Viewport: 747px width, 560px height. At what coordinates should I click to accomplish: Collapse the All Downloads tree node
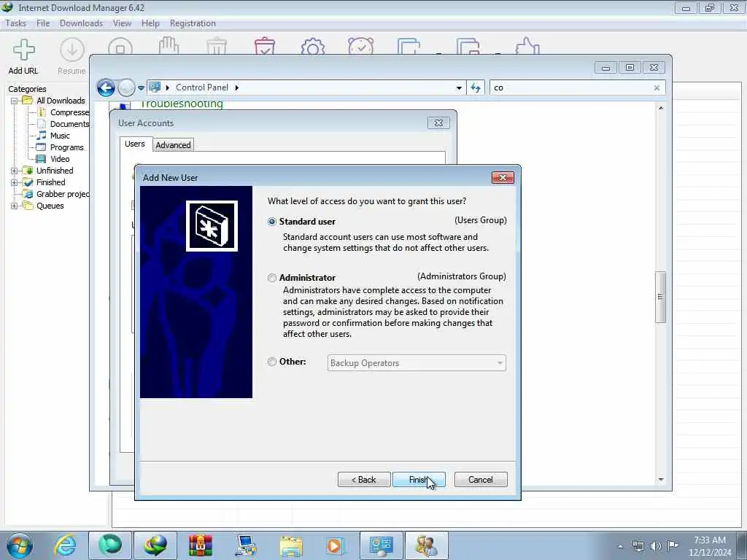click(15, 101)
